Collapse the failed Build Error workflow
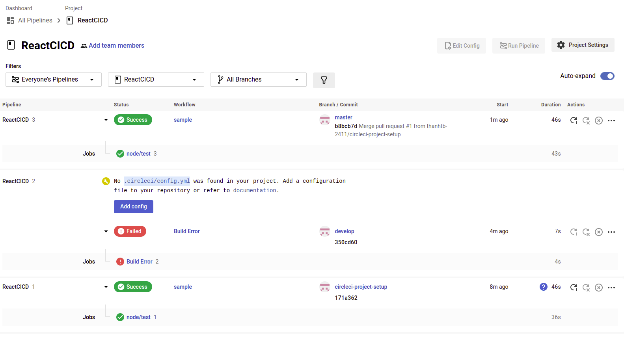Image resolution: width=624 pixels, height=364 pixels. coord(106,231)
